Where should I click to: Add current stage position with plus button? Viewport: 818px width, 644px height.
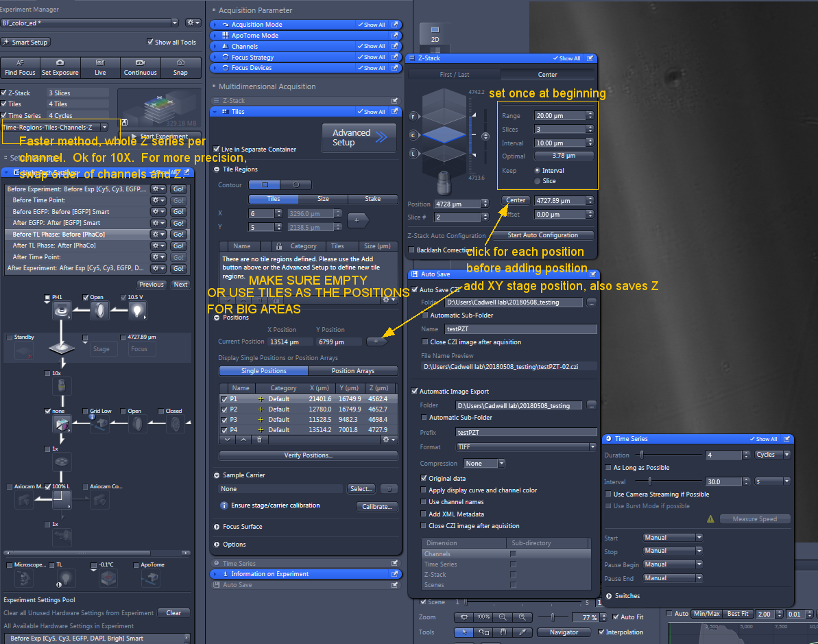coord(376,341)
